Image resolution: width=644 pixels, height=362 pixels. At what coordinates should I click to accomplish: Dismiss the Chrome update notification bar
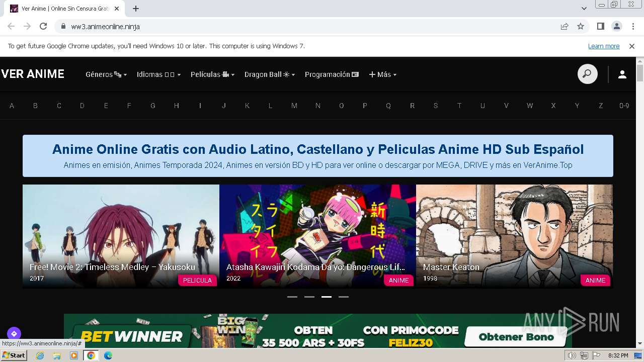(632, 46)
